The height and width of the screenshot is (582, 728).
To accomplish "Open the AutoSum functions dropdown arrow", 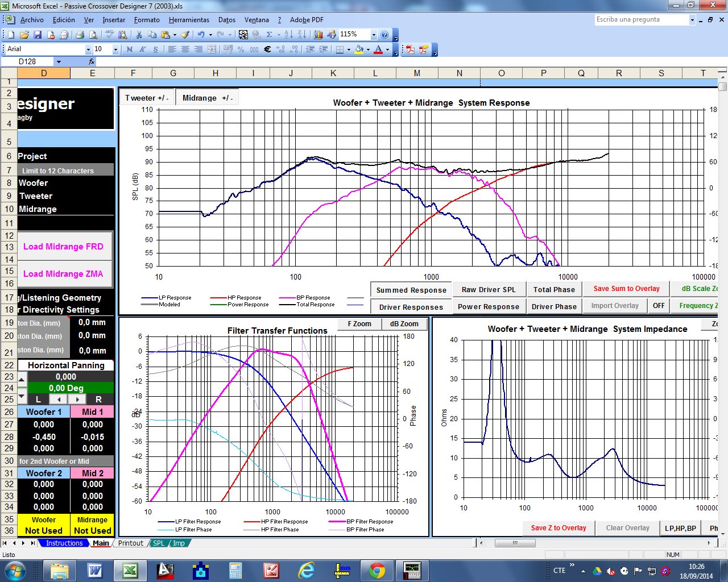I will [x=279, y=35].
